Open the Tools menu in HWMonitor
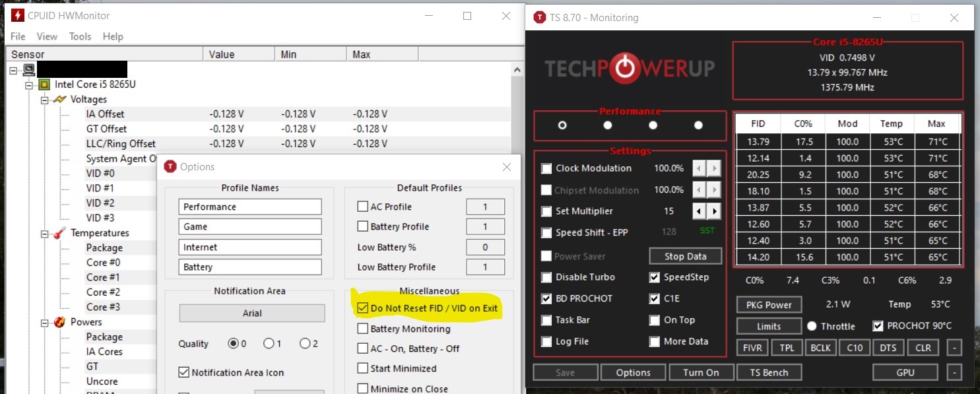 coord(80,36)
